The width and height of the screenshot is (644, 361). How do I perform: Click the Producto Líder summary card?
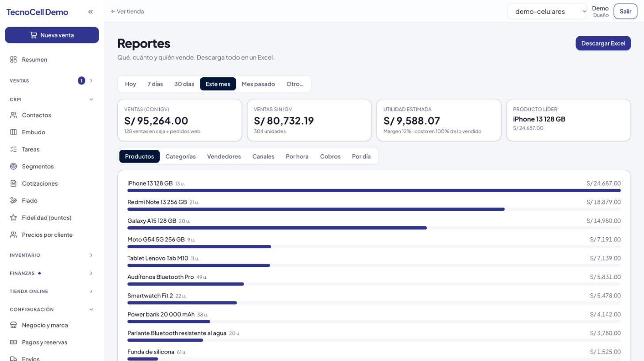tap(568, 120)
